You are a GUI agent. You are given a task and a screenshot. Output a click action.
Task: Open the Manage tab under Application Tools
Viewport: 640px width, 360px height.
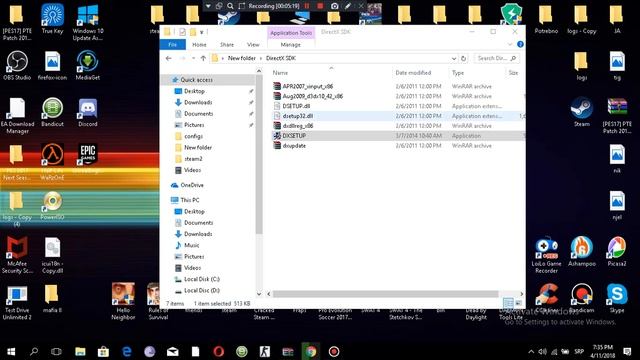point(291,44)
